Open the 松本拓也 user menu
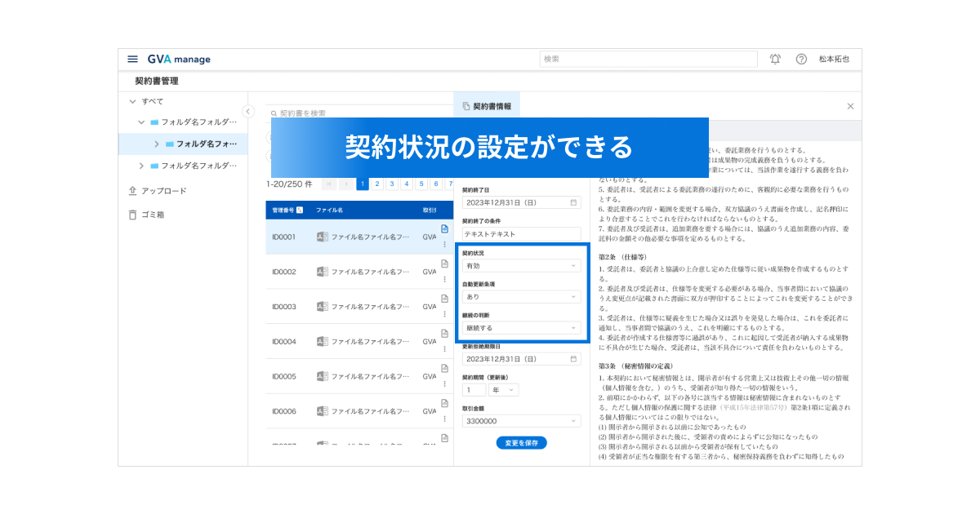980x514 pixels. click(x=834, y=59)
